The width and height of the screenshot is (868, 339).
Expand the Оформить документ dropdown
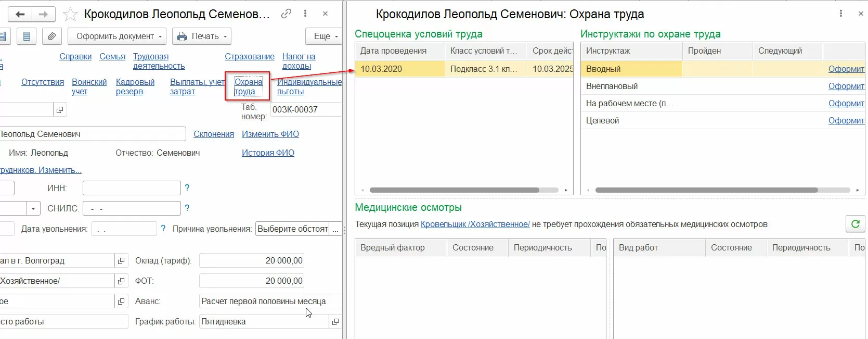[x=117, y=36]
